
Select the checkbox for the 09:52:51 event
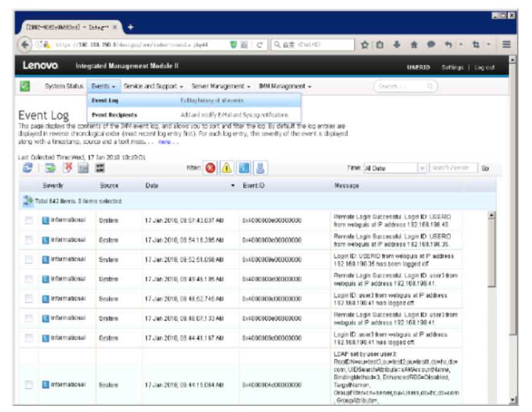[29, 260]
